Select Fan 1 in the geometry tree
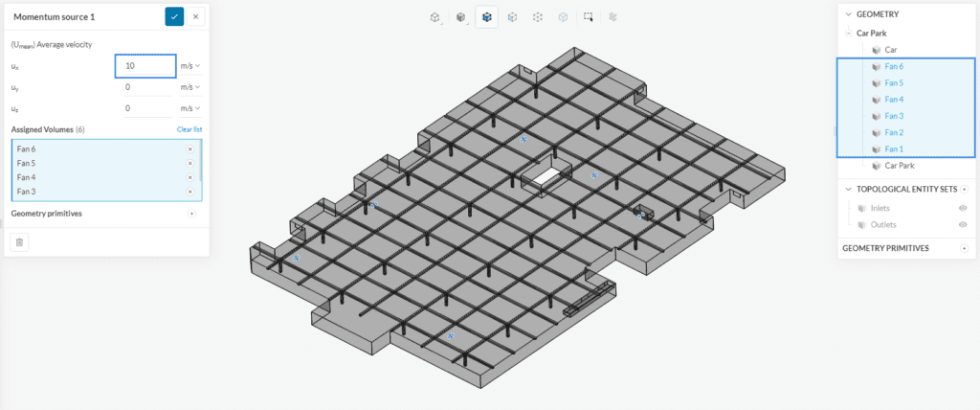The width and height of the screenshot is (980, 410). coord(894,148)
